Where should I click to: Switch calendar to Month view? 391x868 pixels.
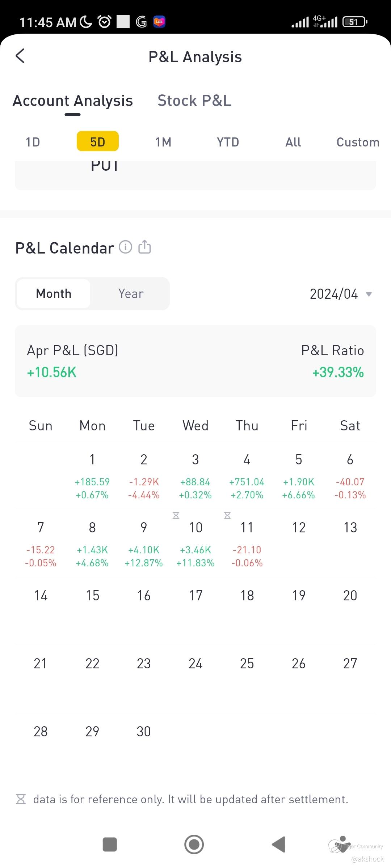click(x=54, y=294)
